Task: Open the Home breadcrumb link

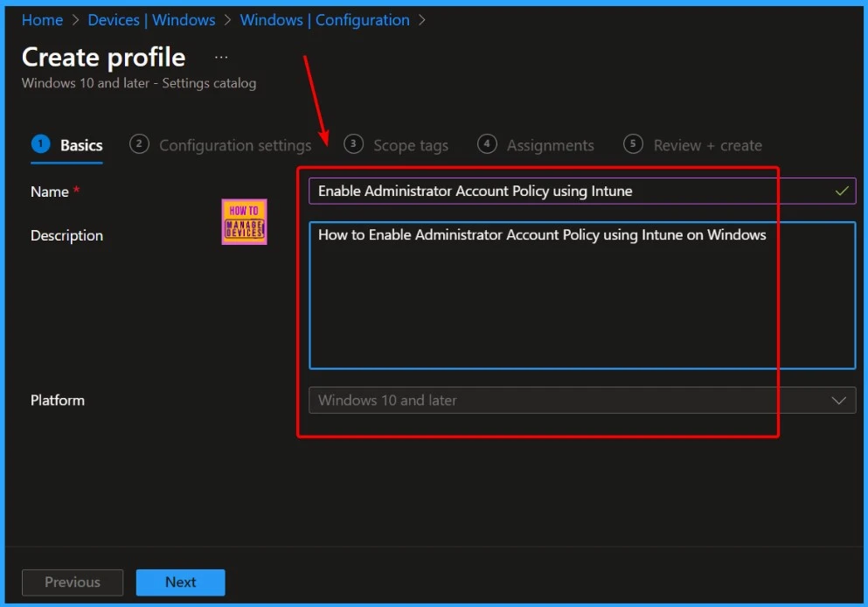Action: click(x=42, y=20)
